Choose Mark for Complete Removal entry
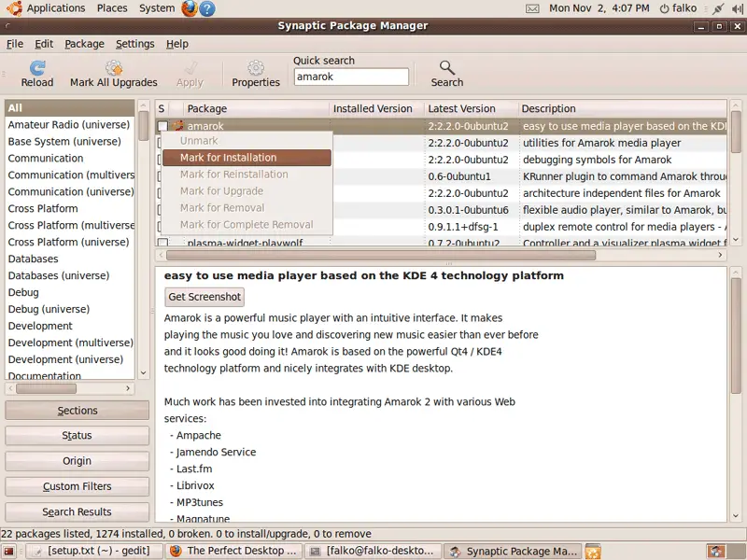 [x=247, y=225]
